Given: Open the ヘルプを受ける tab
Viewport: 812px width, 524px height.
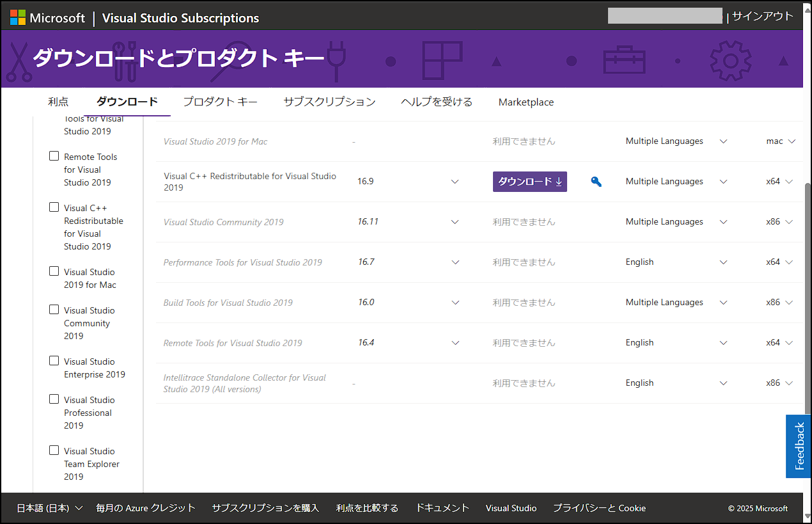Looking at the screenshot, I should tap(437, 102).
